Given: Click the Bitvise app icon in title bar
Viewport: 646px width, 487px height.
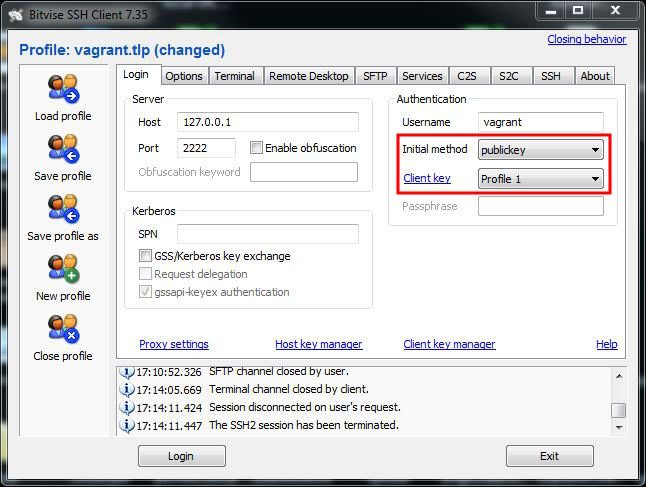Looking at the screenshot, I should [15, 15].
